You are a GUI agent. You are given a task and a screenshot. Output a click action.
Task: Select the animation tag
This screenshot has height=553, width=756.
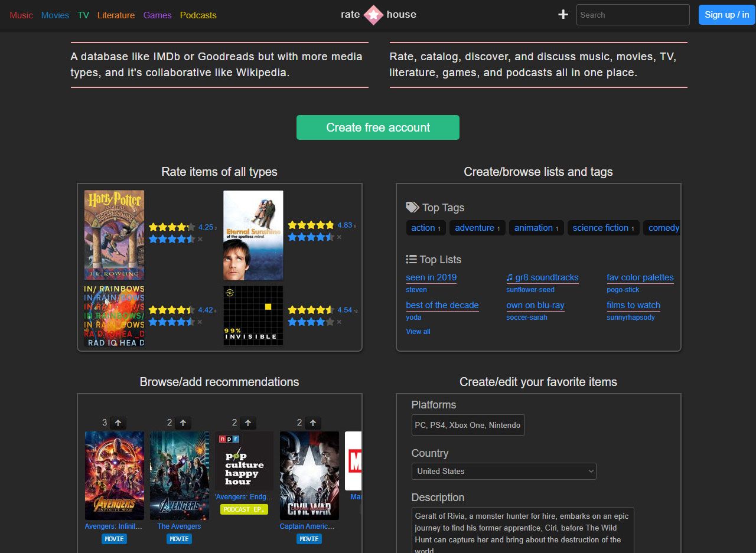(536, 228)
